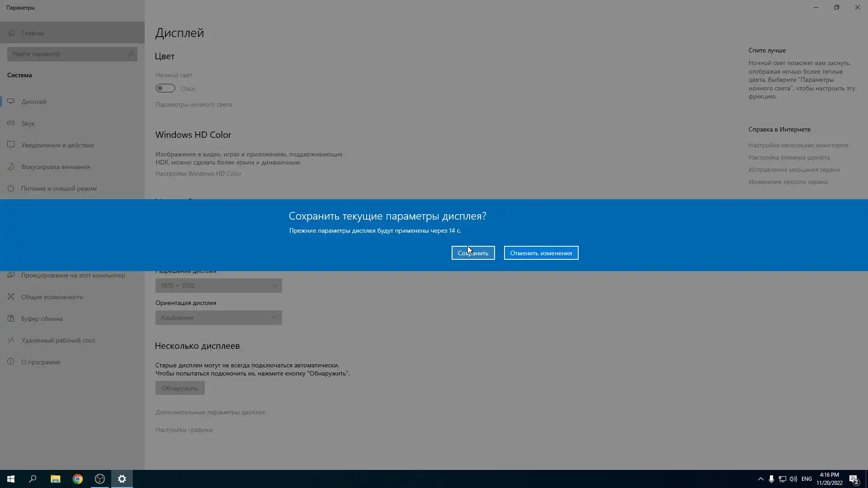Image resolution: width=868 pixels, height=488 pixels.
Task: Click the Буфер обмена clipboard icon
Action: pyautogui.click(x=11, y=319)
